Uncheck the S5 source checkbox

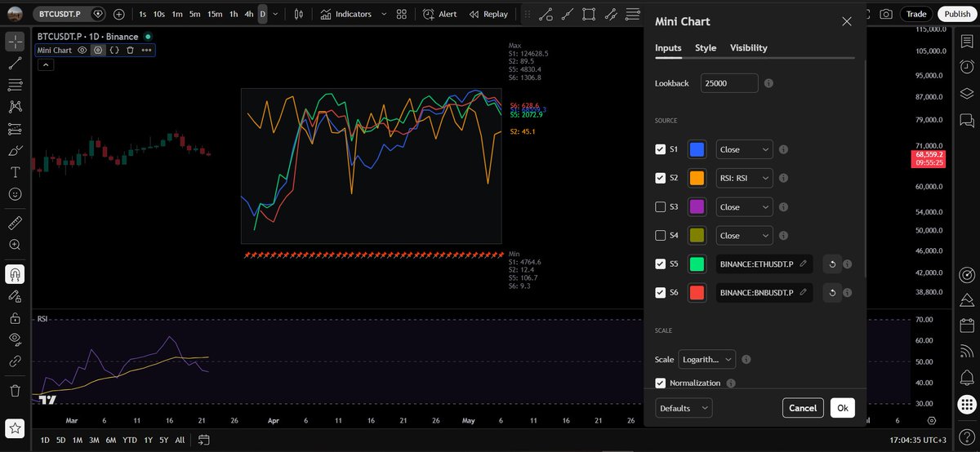coord(661,264)
